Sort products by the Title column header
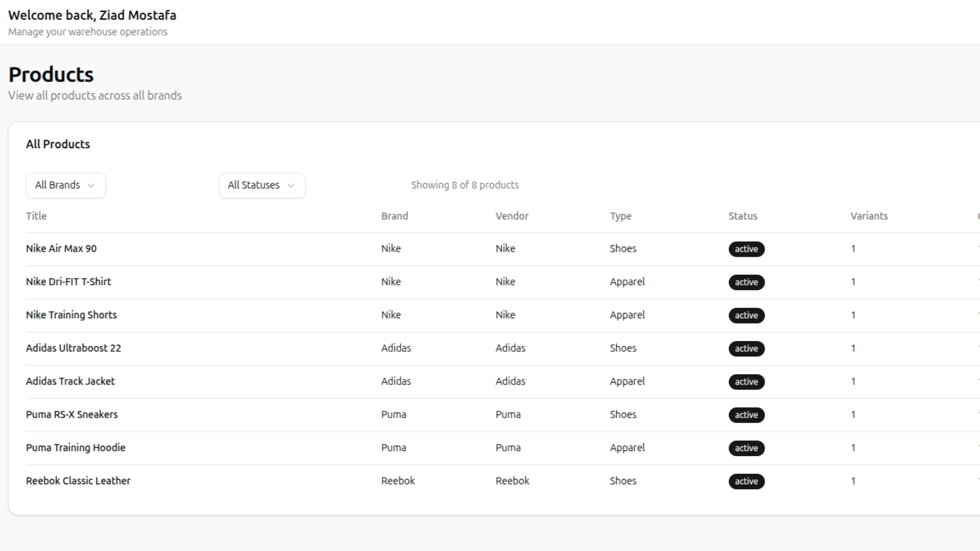Image resolution: width=980 pixels, height=551 pixels. pyautogui.click(x=36, y=216)
